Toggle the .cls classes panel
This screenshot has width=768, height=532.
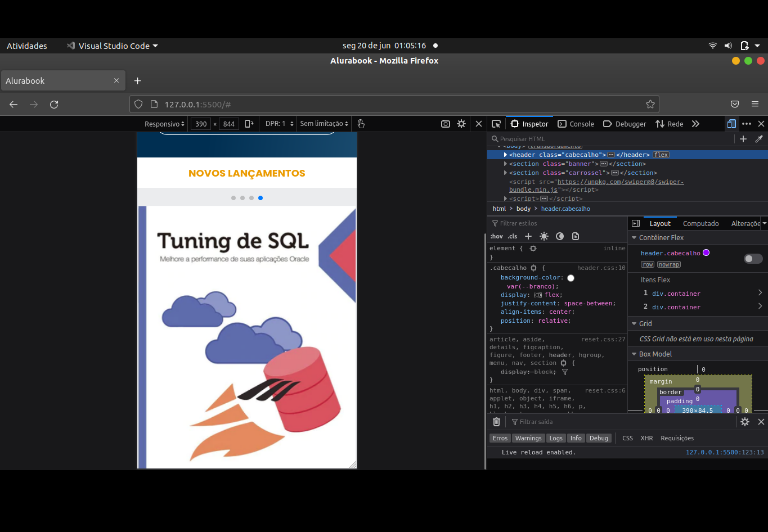(513, 236)
